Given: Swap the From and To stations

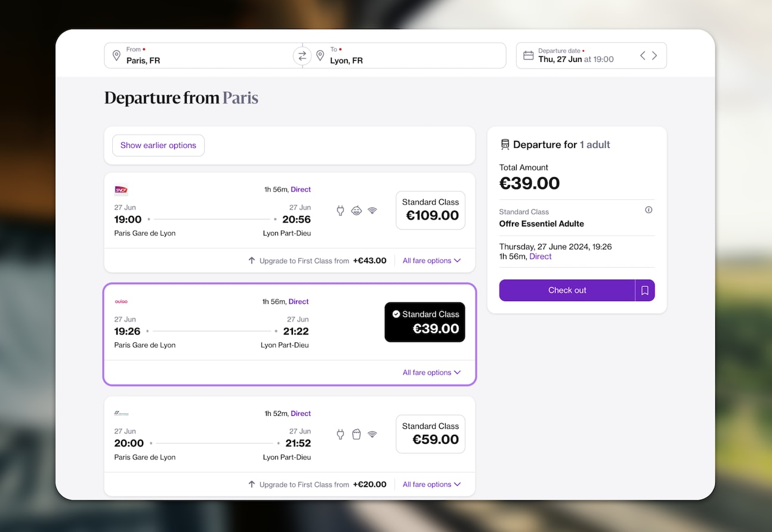Looking at the screenshot, I should point(302,55).
